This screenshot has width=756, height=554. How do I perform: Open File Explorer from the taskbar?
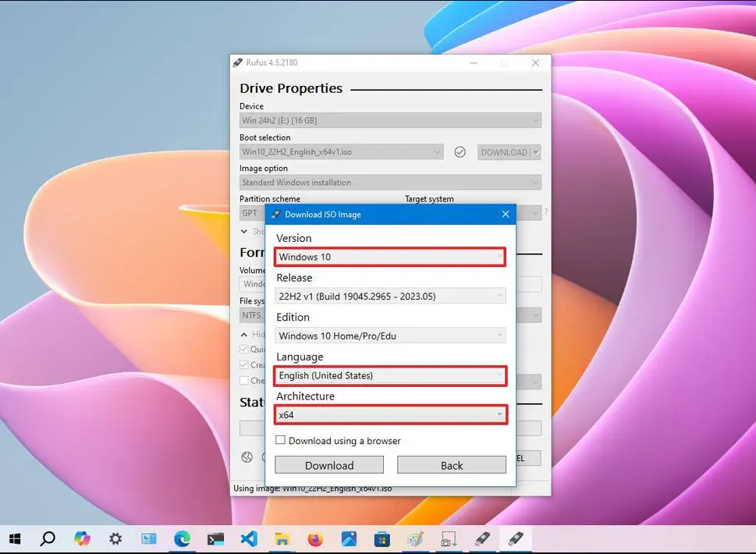click(x=282, y=538)
